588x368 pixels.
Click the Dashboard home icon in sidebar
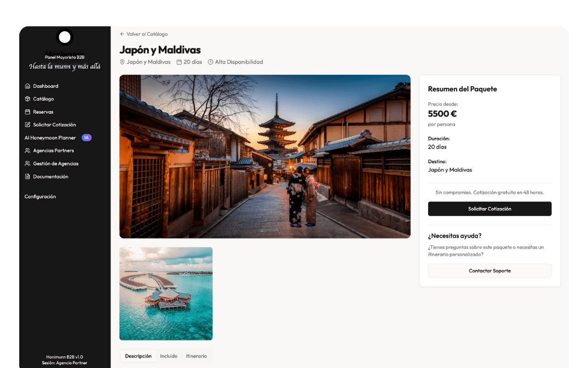(27, 86)
